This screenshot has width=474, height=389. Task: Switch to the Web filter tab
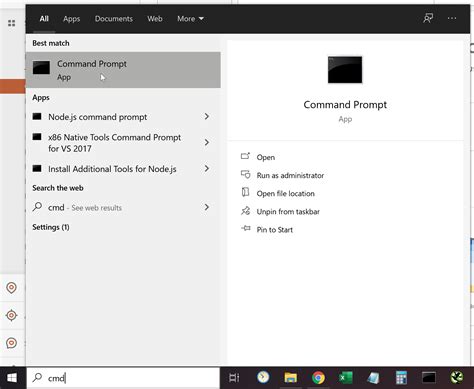[155, 19]
